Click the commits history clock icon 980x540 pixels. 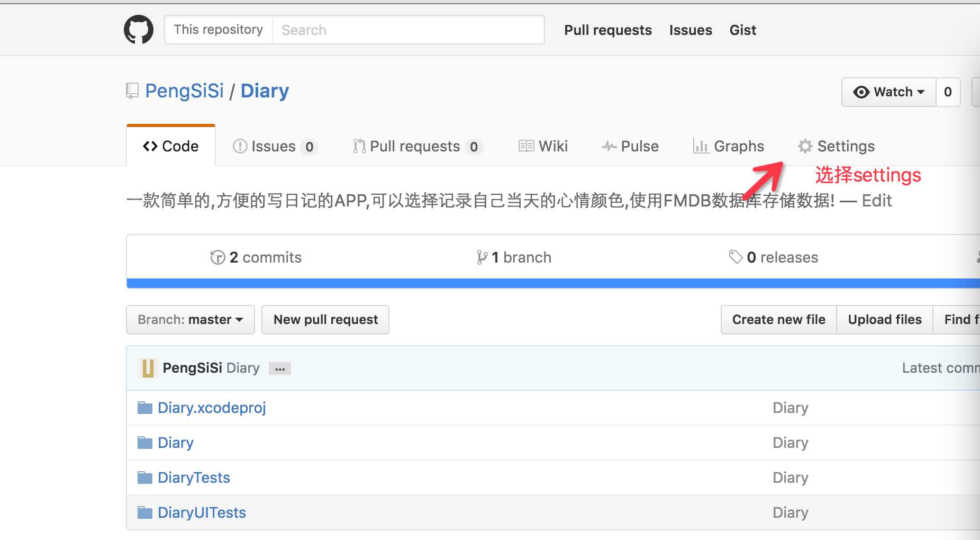click(x=217, y=257)
